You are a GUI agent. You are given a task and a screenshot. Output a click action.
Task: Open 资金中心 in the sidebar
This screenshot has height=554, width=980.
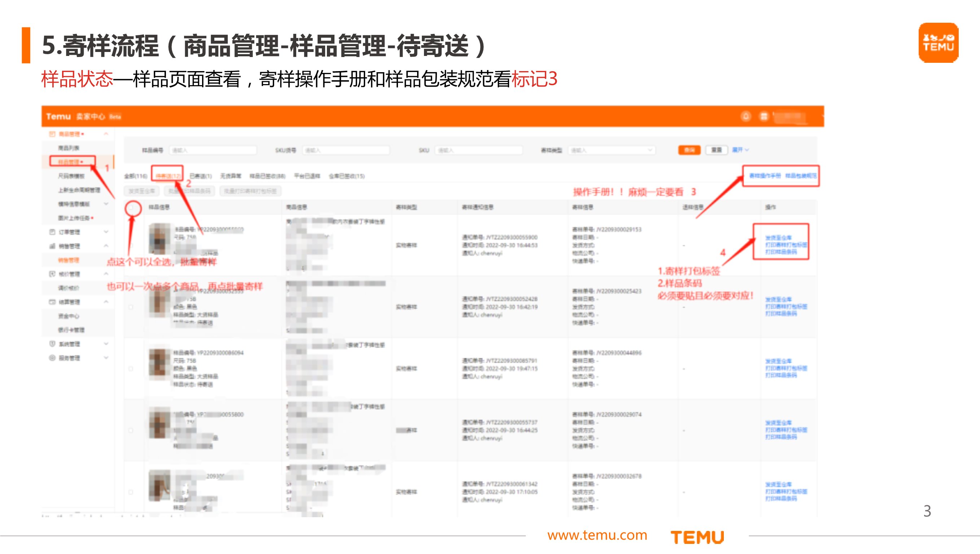pos(69,316)
